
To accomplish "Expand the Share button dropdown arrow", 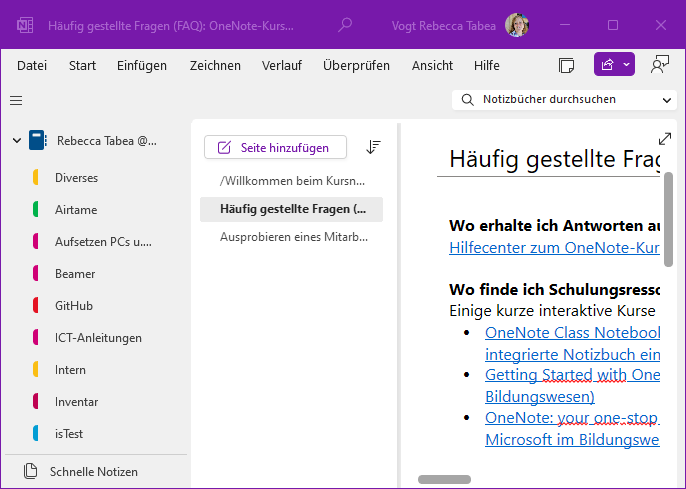I will (x=627, y=65).
